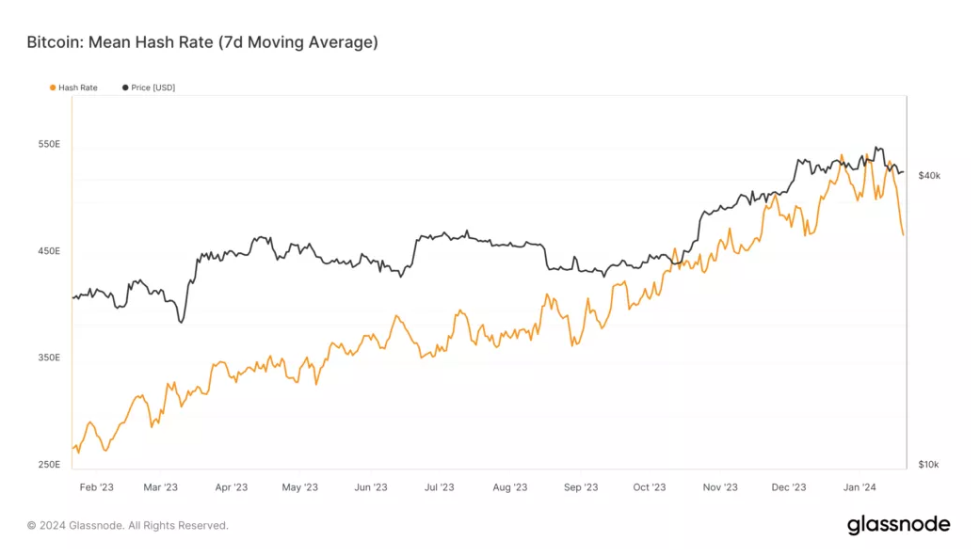980x557 pixels.
Task: Click the $40k price axis label
Action: [929, 176]
